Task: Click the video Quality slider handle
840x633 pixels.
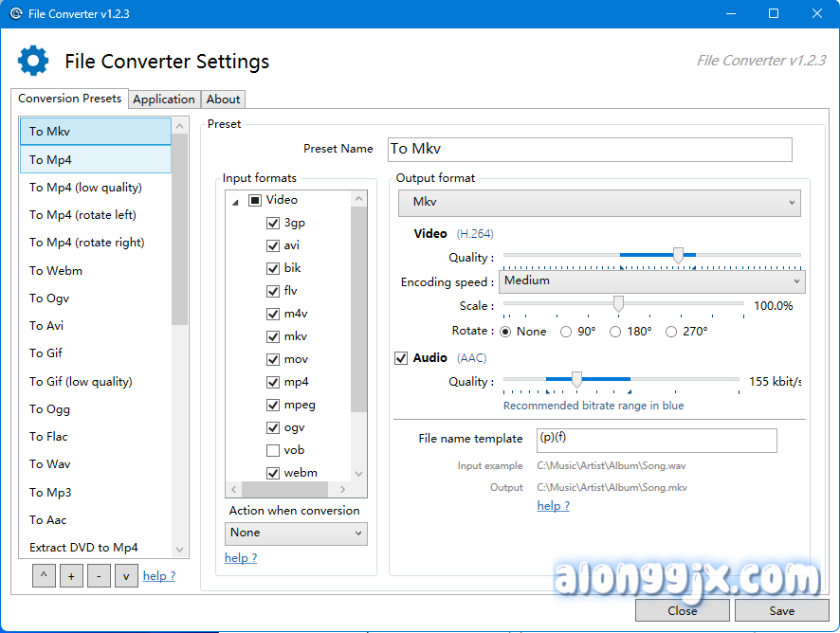Action: pyautogui.click(x=678, y=256)
